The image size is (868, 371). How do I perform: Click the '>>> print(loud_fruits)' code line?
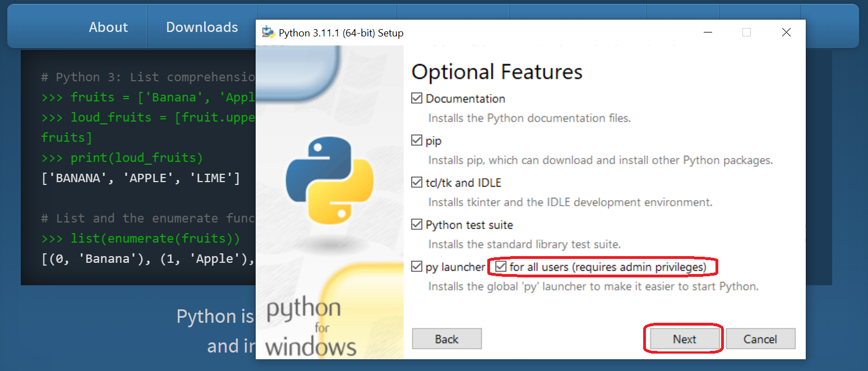[122, 158]
